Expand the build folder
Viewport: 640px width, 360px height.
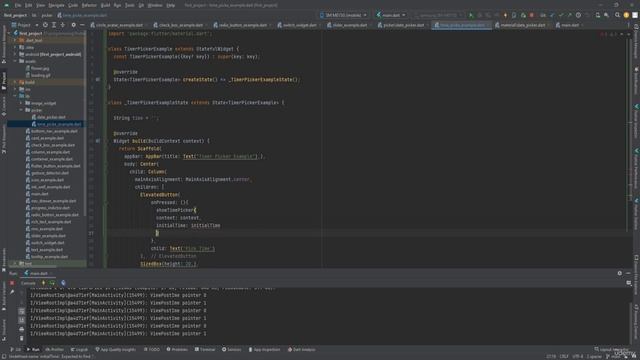[x=16, y=82]
